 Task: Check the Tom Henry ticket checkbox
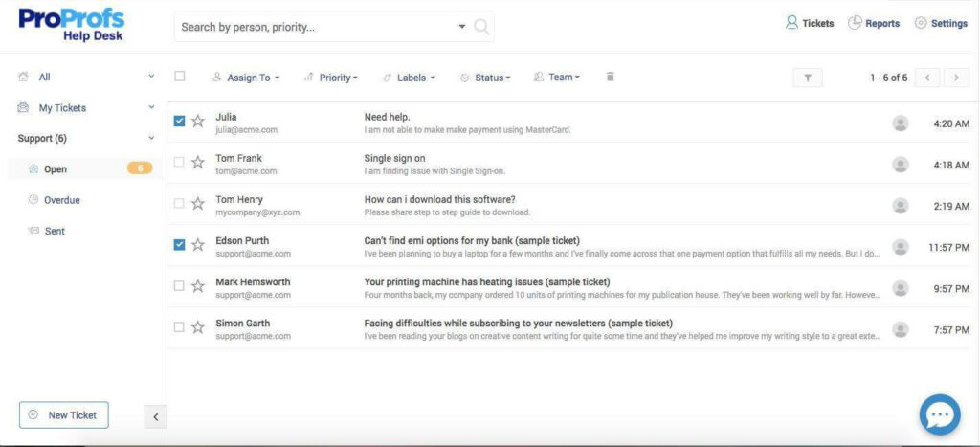click(x=179, y=203)
